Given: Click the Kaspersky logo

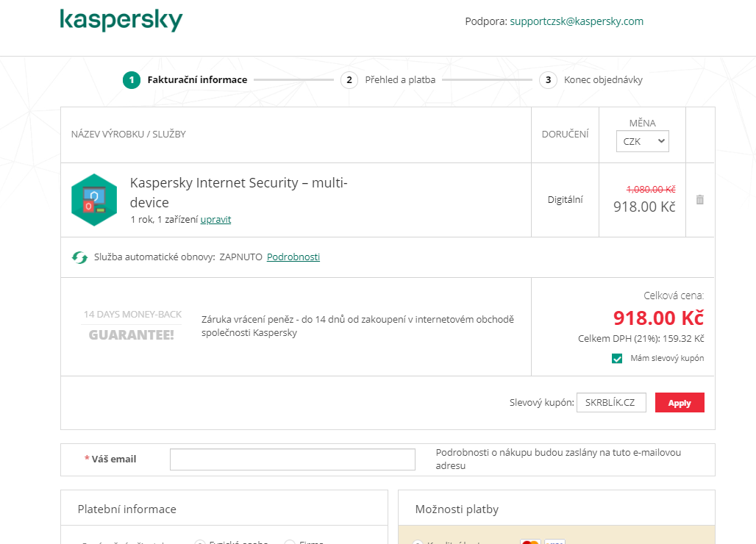Looking at the screenshot, I should click(x=121, y=21).
